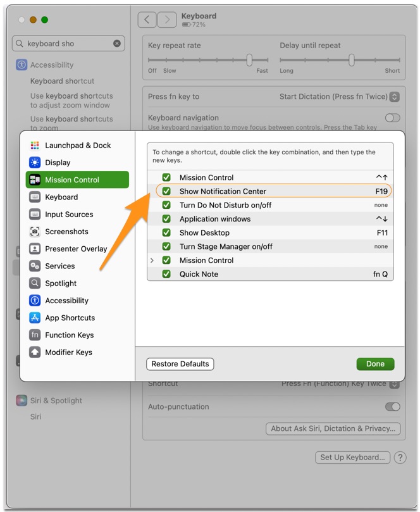Adjust the Key repeat rate slider

(x=249, y=59)
